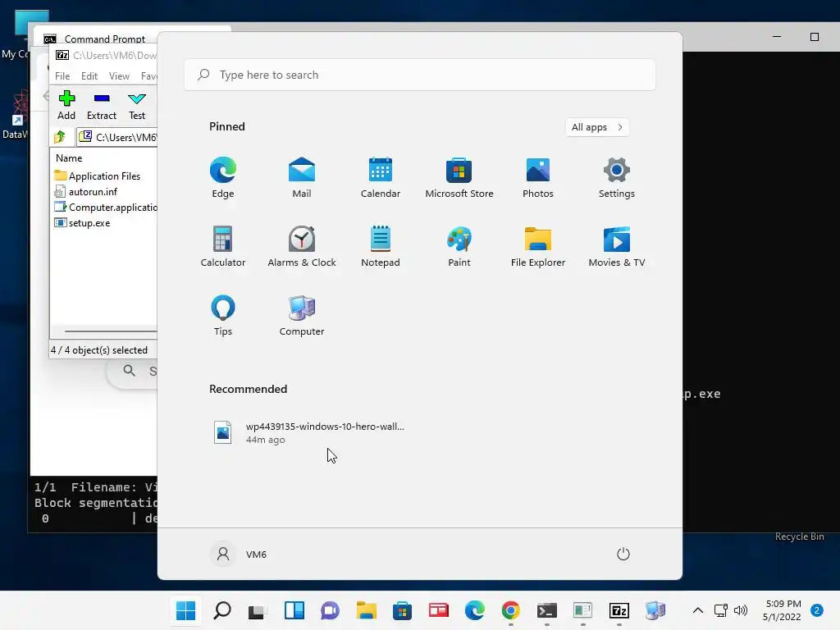Click the 7-Zip address path field
Screen dimensions: 840x630
[x=116, y=137]
